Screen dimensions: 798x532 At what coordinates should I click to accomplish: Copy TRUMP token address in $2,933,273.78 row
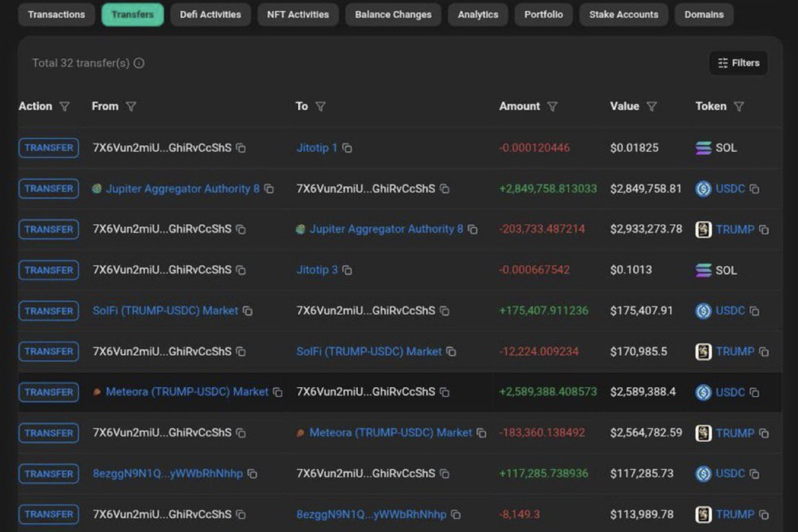click(x=764, y=230)
